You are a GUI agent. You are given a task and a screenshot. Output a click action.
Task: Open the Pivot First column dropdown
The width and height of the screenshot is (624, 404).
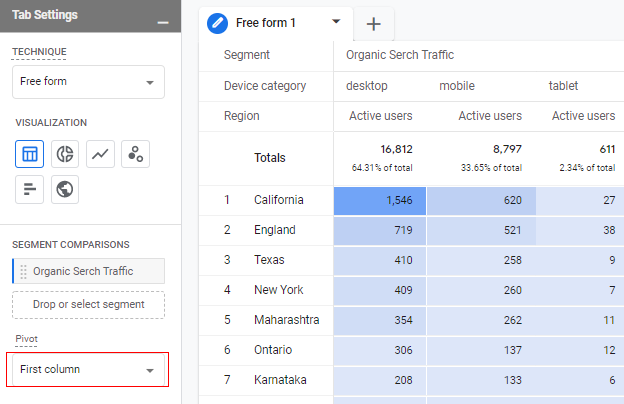coord(88,370)
